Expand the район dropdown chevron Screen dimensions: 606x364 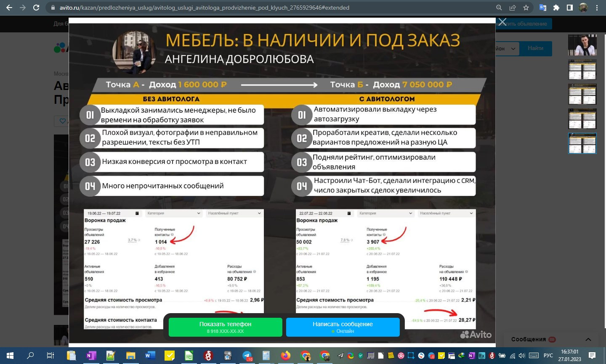513,48
